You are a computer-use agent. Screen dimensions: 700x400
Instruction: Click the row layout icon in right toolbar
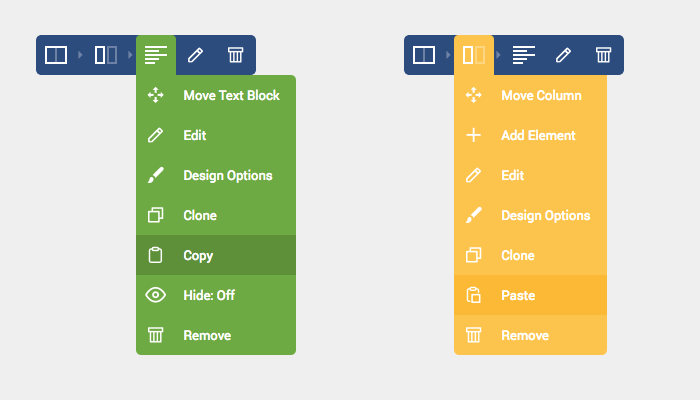[424, 55]
